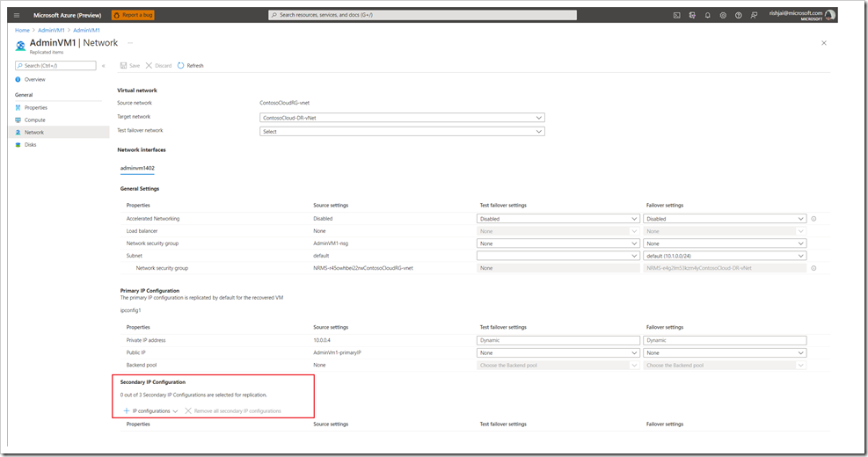The image size is (868, 457).
Task: Open Network security group failover dropdown
Action: point(725,244)
